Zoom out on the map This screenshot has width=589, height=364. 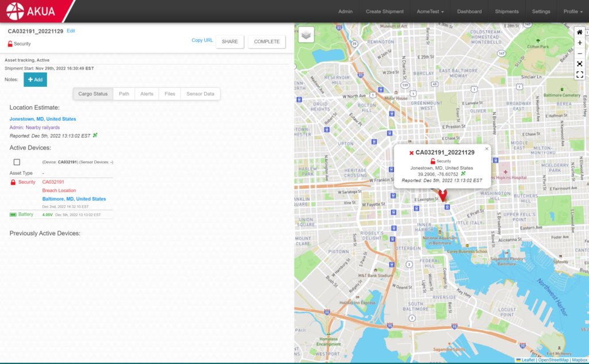[580, 53]
